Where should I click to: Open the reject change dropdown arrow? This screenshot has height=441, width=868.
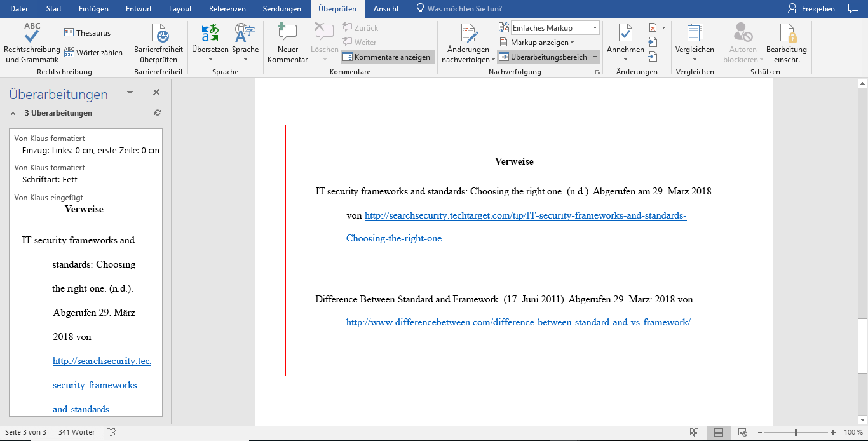click(x=663, y=28)
